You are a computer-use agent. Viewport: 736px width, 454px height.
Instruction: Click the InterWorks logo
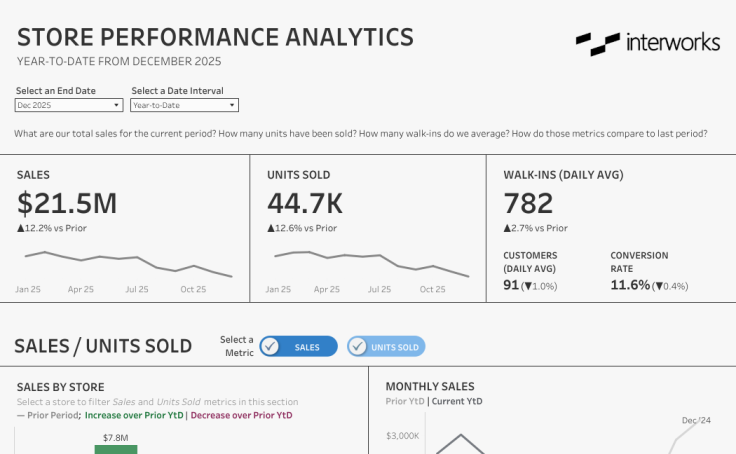tap(647, 42)
